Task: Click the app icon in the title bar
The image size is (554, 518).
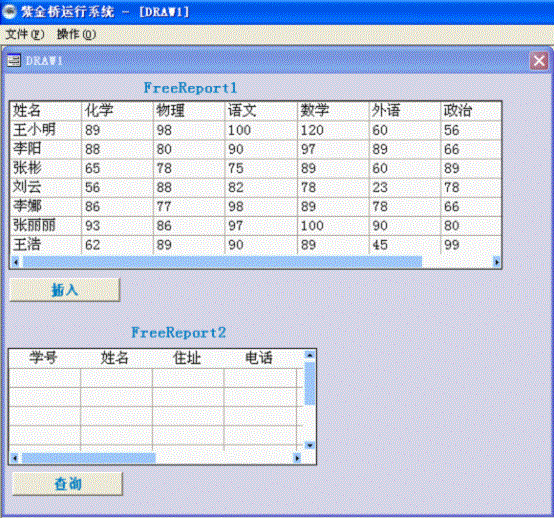Action: [10, 12]
